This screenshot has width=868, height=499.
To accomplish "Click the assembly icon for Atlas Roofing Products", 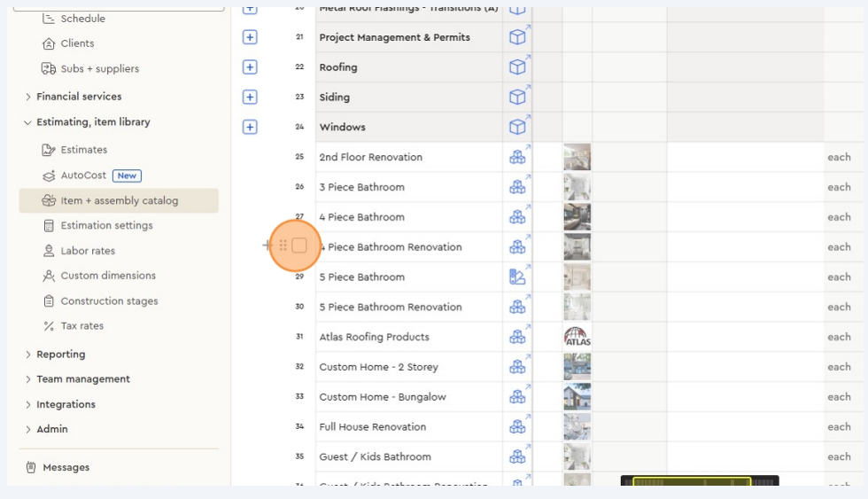I will (x=517, y=337).
